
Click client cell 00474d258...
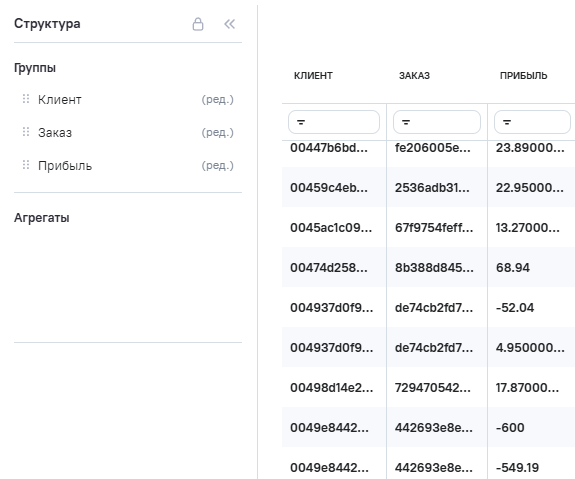[334, 267]
